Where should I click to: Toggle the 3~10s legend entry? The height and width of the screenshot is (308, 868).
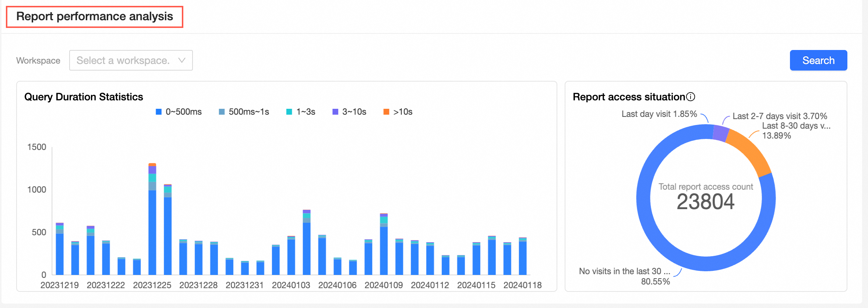click(x=349, y=112)
